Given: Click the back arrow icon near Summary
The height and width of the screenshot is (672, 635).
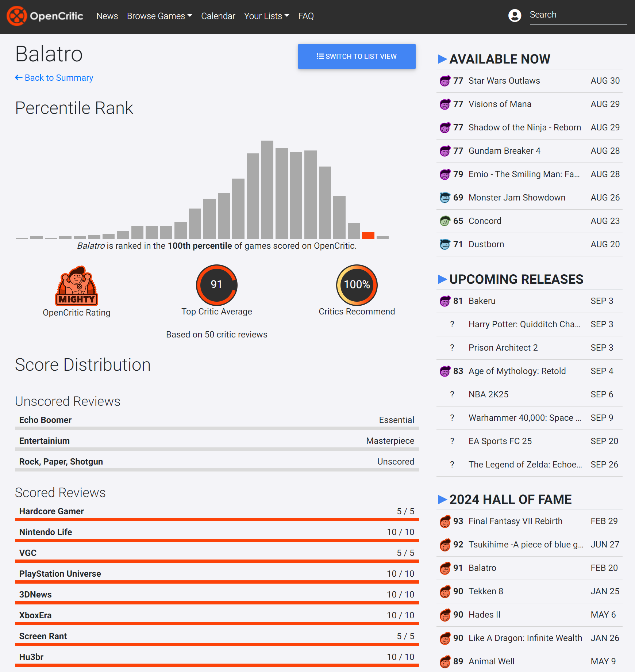Looking at the screenshot, I should click(19, 78).
